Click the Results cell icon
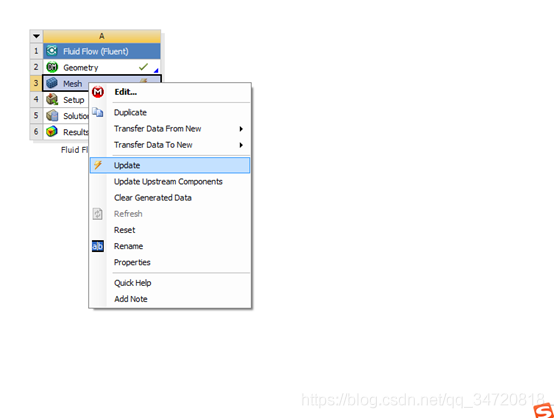The height and width of the screenshot is (418, 554). point(52,131)
